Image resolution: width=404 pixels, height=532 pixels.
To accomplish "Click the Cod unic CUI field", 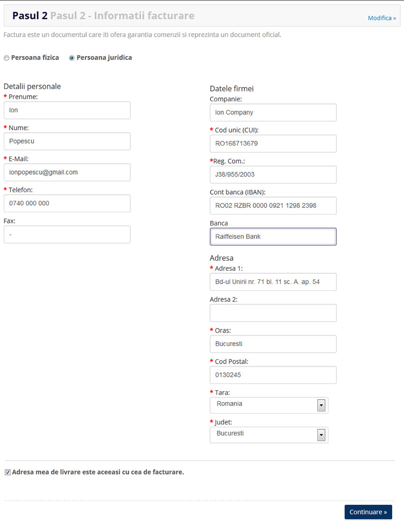I will 273,144.
